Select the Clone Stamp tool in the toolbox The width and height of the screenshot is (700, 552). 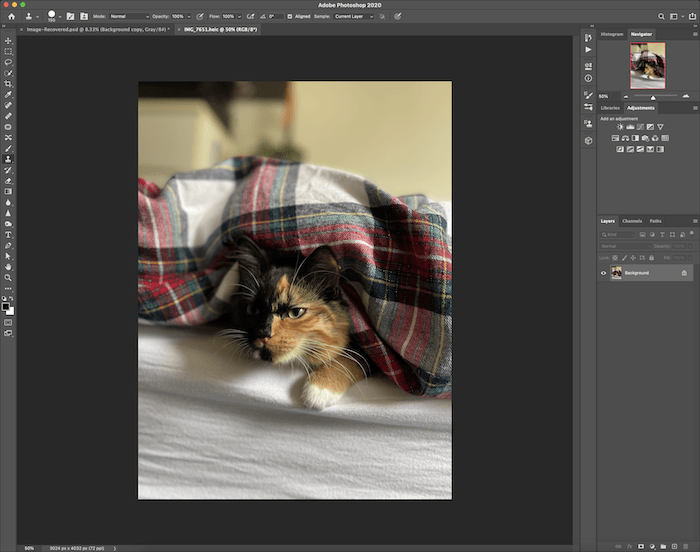[x=8, y=159]
